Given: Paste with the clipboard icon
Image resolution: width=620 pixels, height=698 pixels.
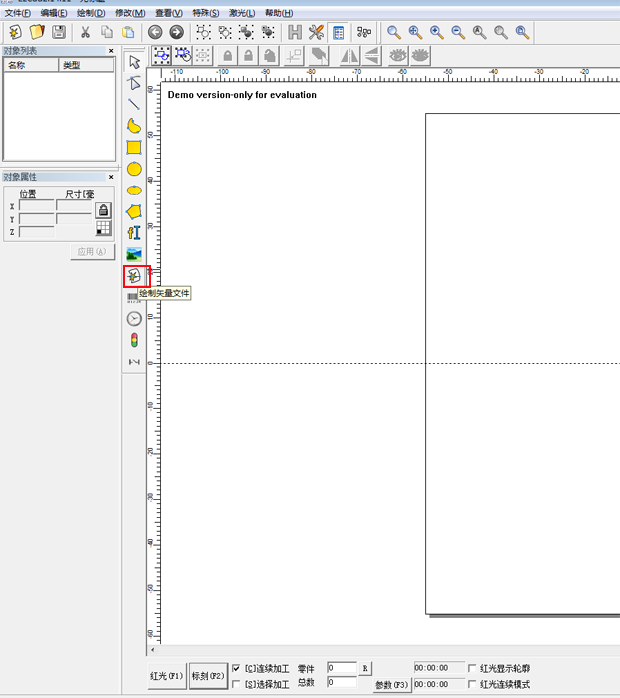Looking at the screenshot, I should coord(128,32).
